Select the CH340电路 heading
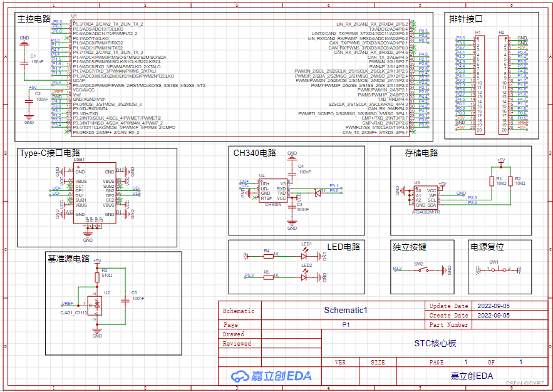 coord(255,153)
